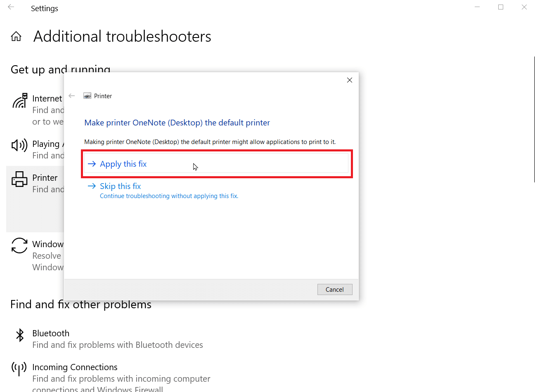Click the 'Continue troubleshooting without applying this fix' text
Viewport: 535px width, 392px height.
click(169, 196)
